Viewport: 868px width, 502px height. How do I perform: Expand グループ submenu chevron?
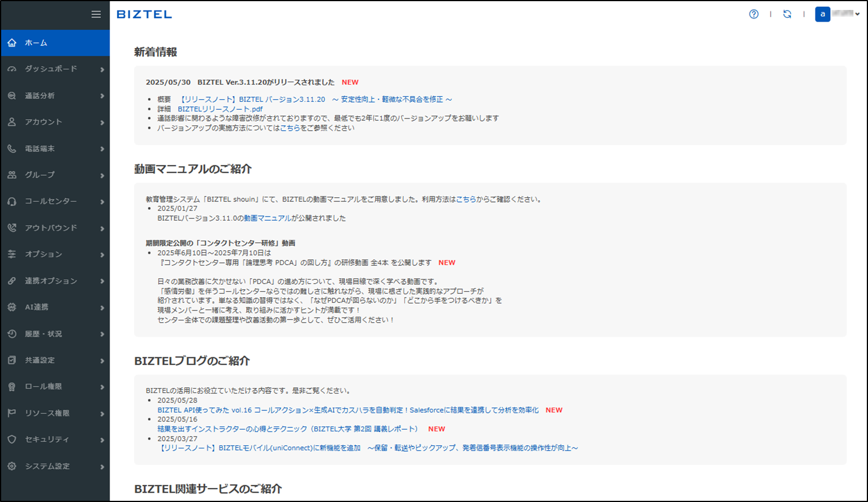click(102, 175)
